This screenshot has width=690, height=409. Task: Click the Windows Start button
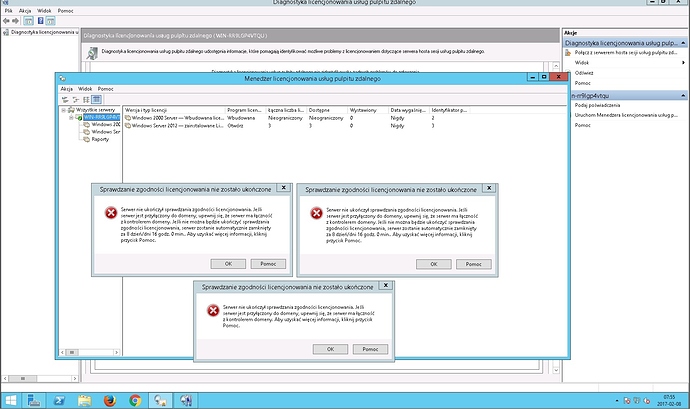(10, 400)
